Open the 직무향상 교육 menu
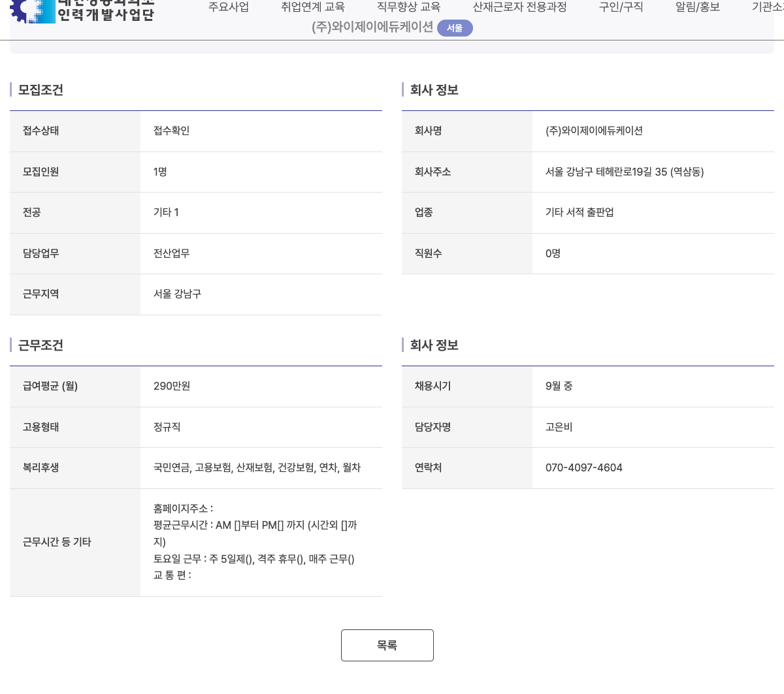The width and height of the screenshot is (784, 694). [409, 7]
